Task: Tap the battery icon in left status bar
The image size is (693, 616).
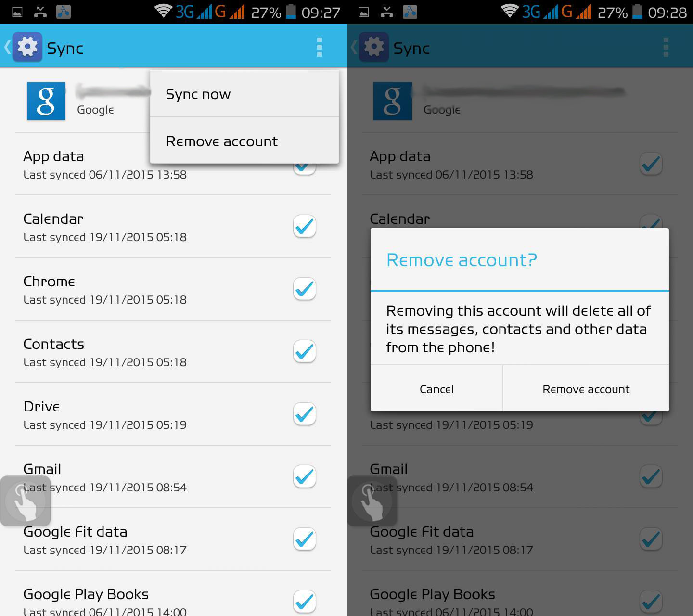Action: click(x=291, y=11)
